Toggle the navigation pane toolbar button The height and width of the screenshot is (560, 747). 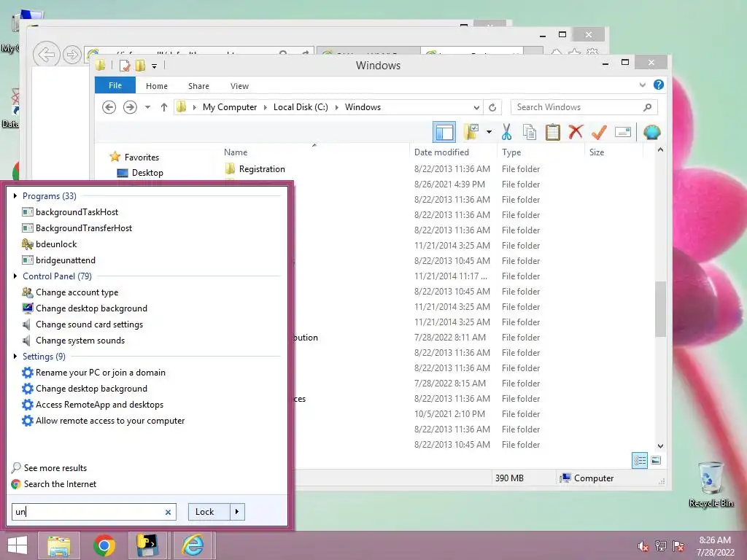444,132
